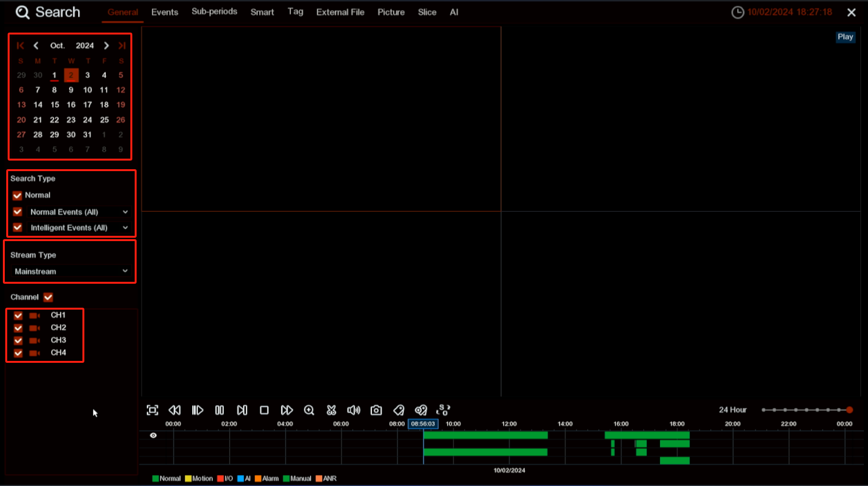This screenshot has height=486, width=868.
Task: Click the CH2 camera icon
Action: point(35,328)
